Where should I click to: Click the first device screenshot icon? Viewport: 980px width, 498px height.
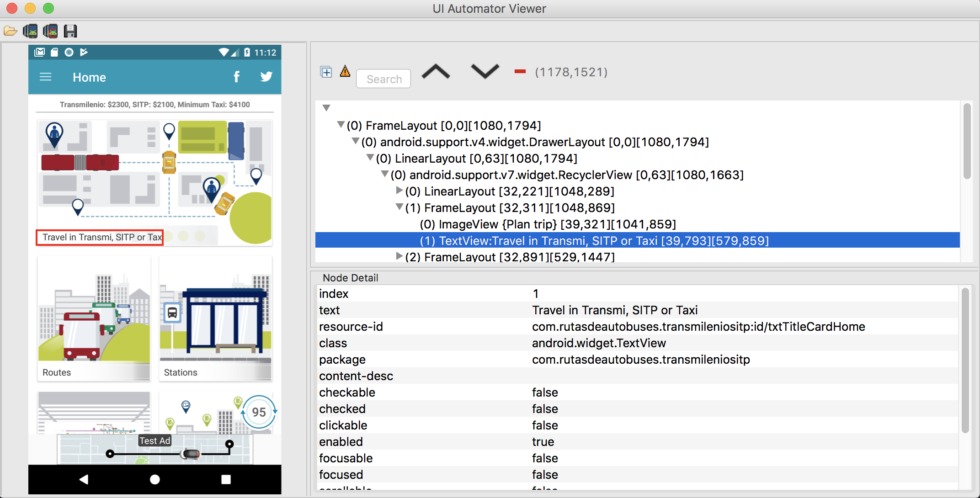tap(30, 31)
